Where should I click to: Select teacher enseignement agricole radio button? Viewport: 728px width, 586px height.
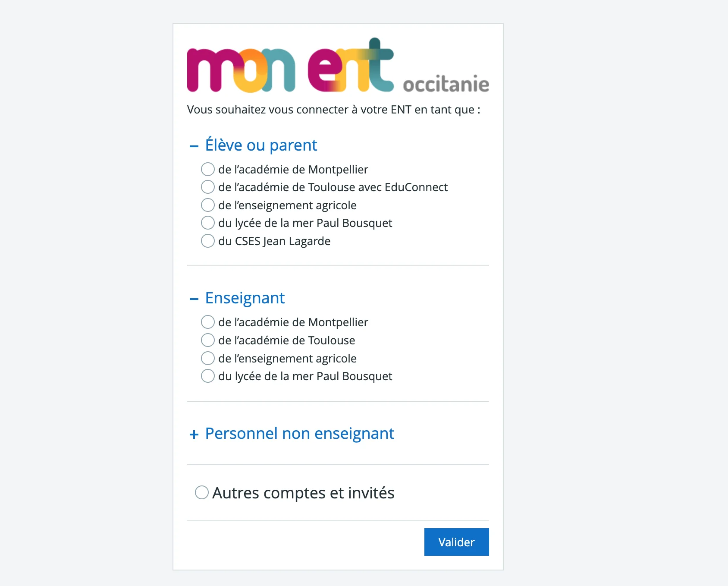[208, 358]
